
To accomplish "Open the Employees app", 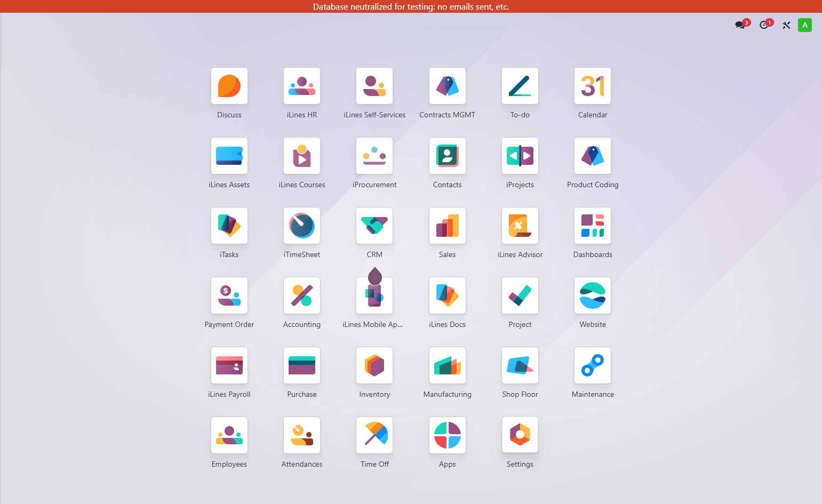I will [229, 435].
